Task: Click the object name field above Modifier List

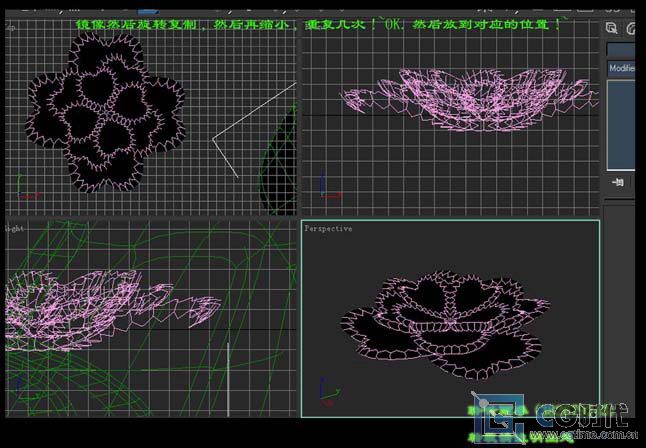Action: pyautogui.click(x=620, y=49)
